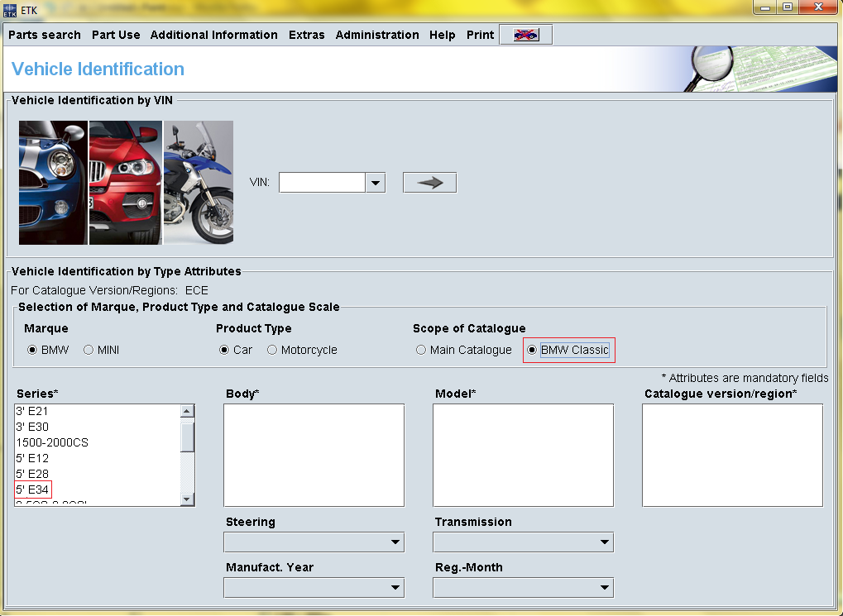Select 1500-2000CS in Series list
This screenshot has width=843, height=616.
(98, 442)
